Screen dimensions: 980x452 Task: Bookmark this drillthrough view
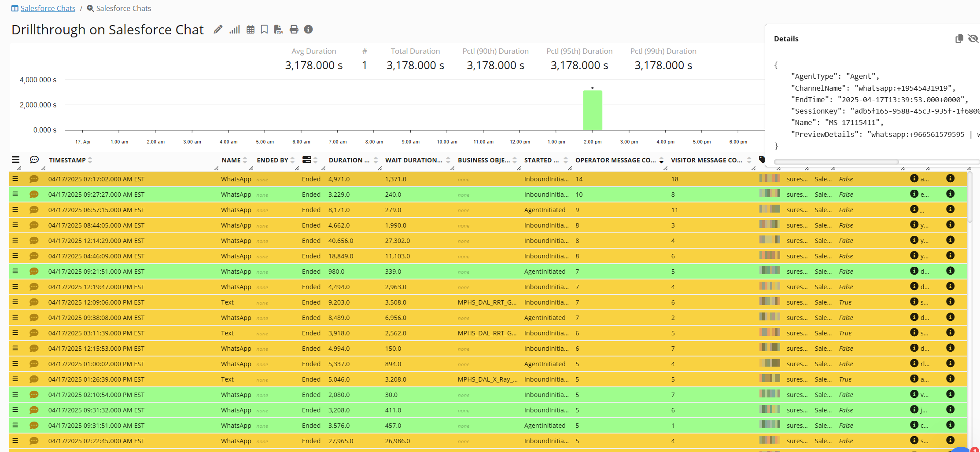264,29
